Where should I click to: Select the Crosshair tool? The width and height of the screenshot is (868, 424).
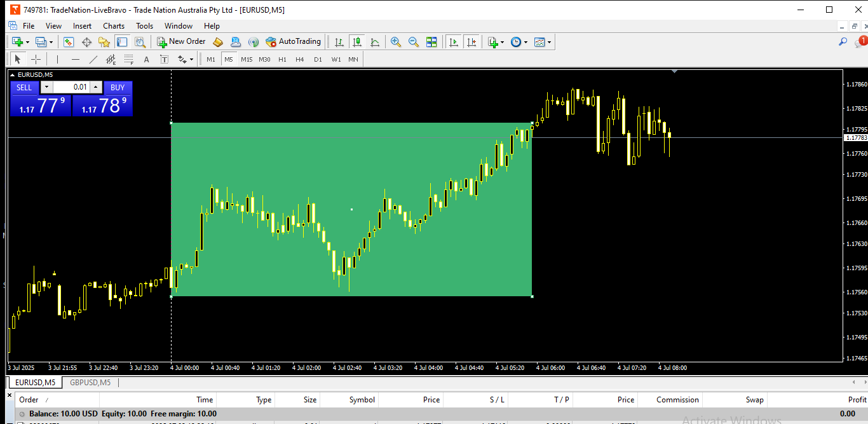tap(36, 59)
